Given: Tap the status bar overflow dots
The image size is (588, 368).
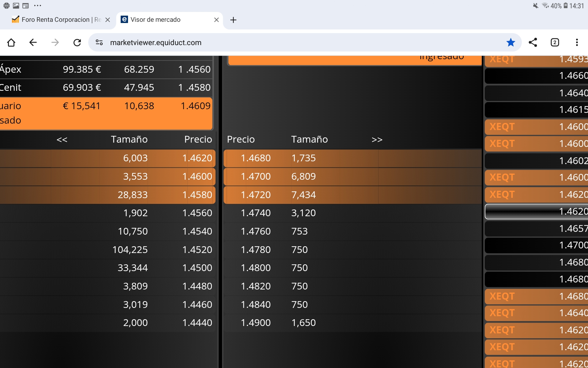Looking at the screenshot, I should point(37,6).
